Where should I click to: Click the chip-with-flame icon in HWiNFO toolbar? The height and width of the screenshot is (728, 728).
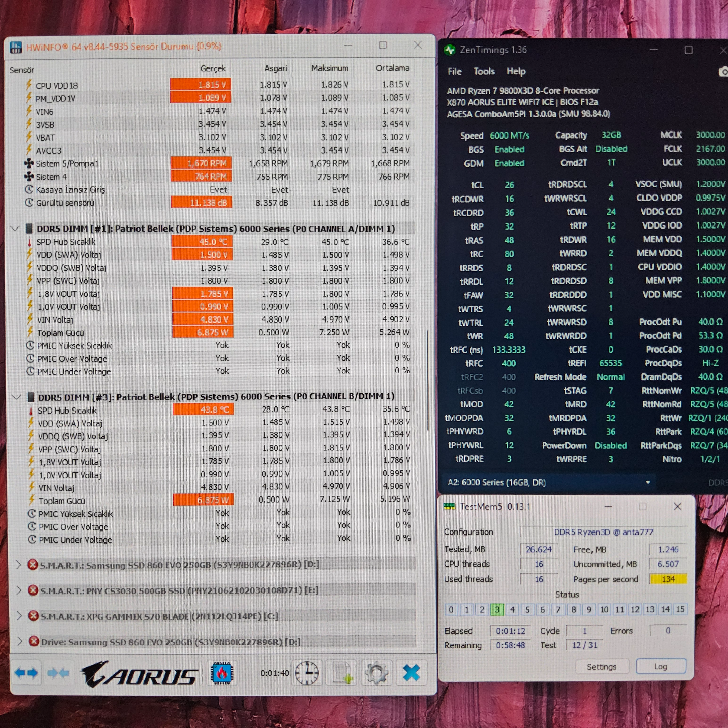222,673
